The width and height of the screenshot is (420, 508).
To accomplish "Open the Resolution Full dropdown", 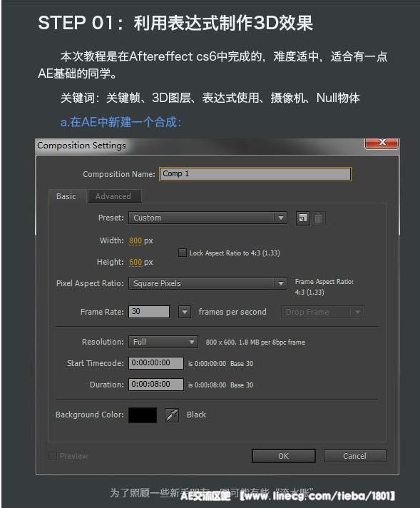I will [x=163, y=342].
